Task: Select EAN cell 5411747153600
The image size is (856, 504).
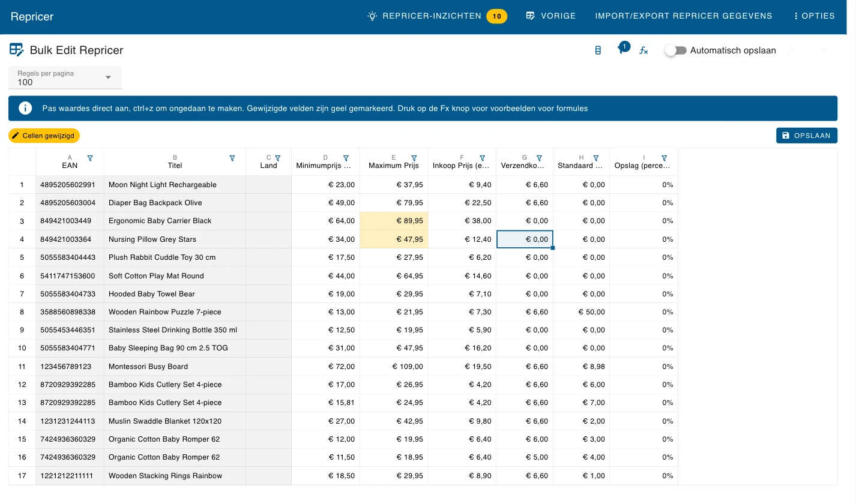Action: click(x=70, y=276)
